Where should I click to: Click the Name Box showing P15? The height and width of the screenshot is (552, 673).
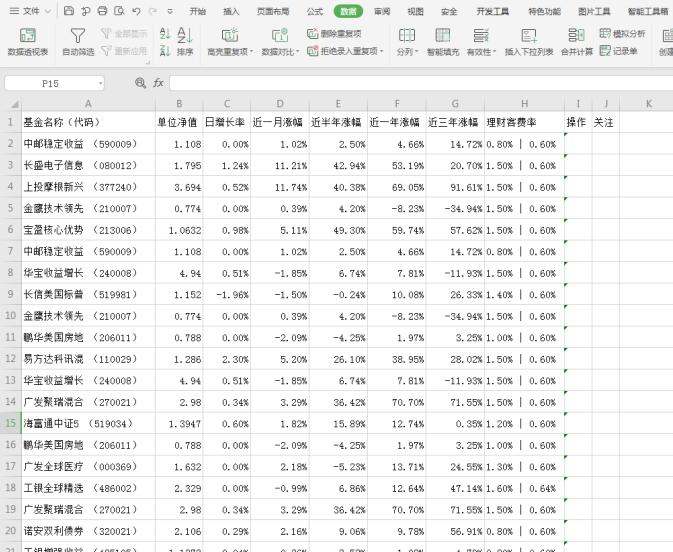[x=50, y=83]
